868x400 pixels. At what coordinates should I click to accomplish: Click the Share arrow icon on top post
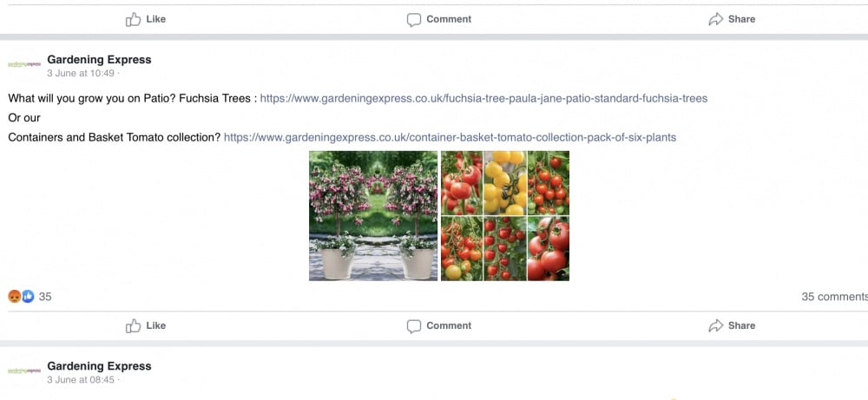pyautogui.click(x=716, y=19)
